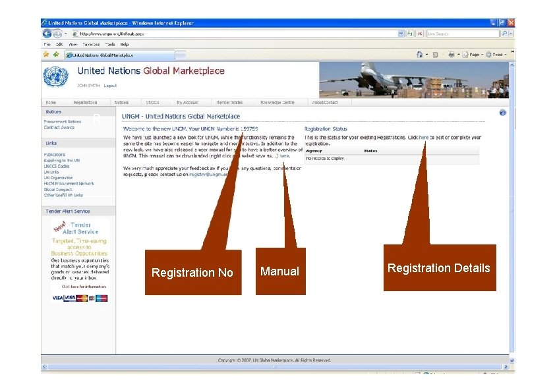Open Other Useful UN Links link
The image size is (555, 392).
[x=63, y=195]
